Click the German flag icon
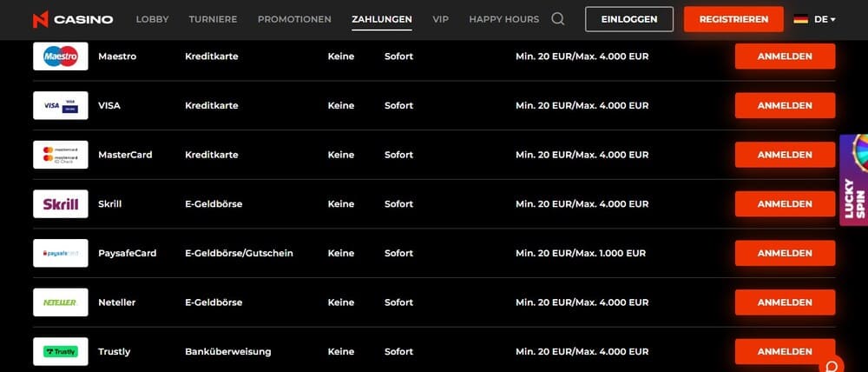 800,19
